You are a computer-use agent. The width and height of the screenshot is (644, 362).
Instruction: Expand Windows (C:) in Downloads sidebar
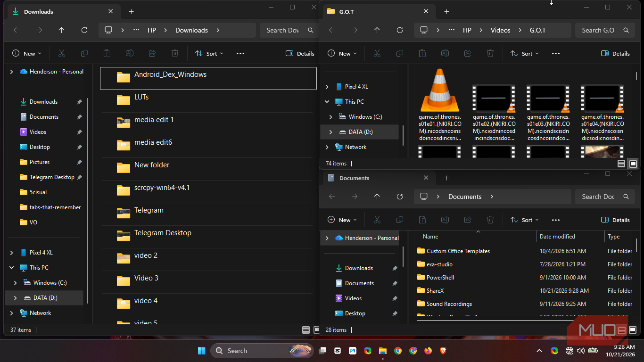16,283
